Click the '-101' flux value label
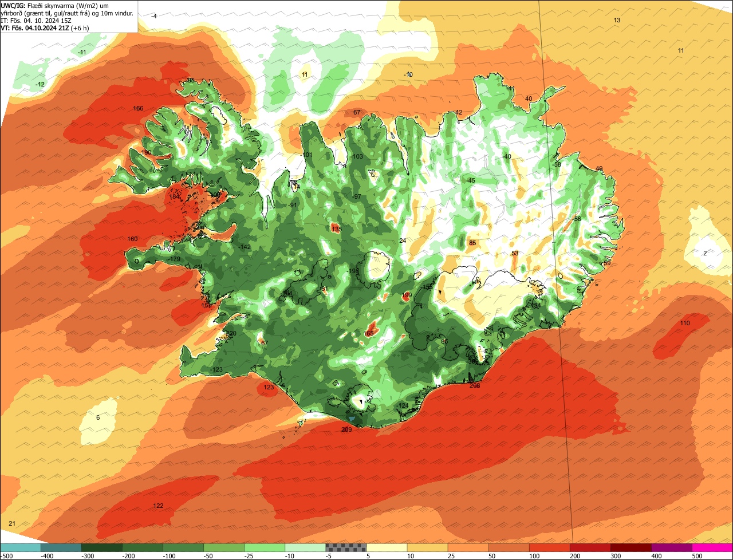This screenshot has width=733, height=560. pyautogui.click(x=307, y=155)
